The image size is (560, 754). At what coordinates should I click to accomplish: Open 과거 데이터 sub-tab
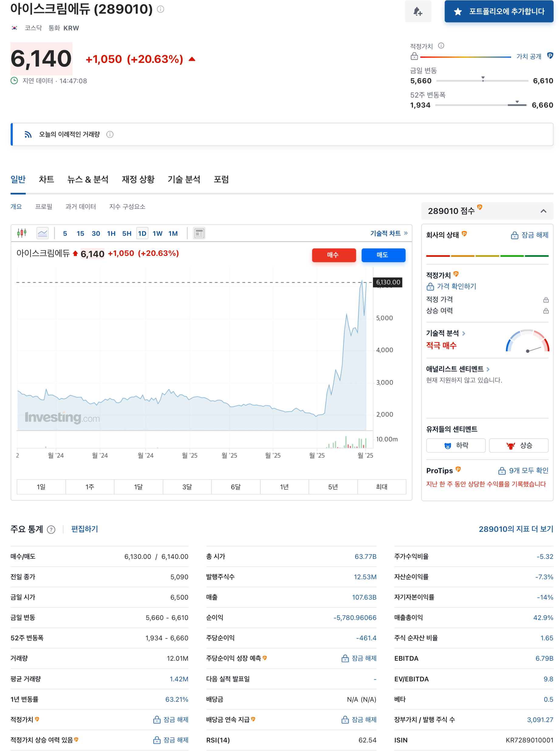pyautogui.click(x=81, y=206)
